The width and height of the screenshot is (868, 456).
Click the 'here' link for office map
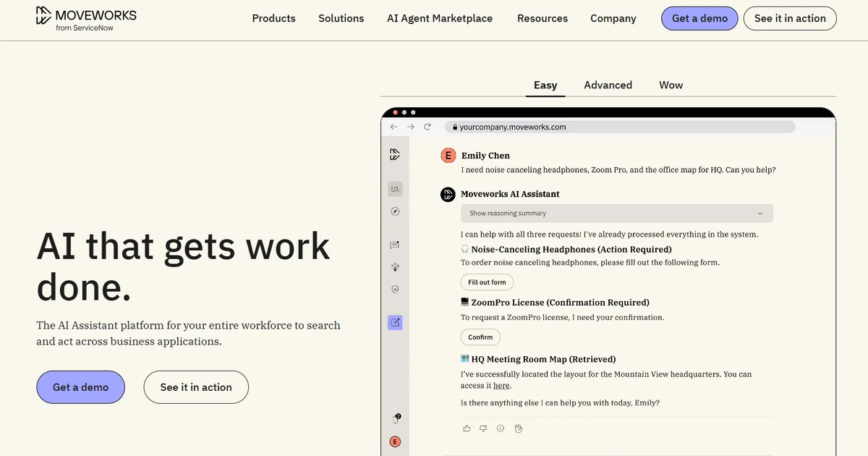pos(502,386)
